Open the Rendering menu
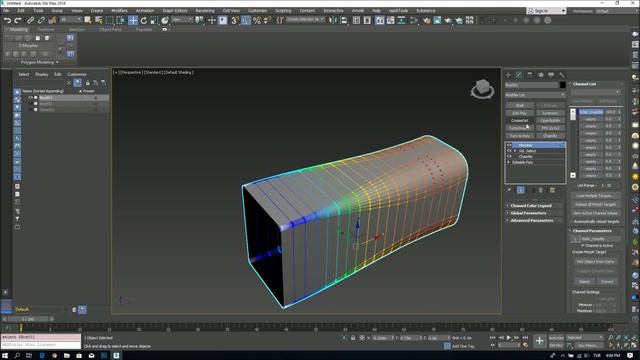The height and width of the screenshot is (360, 640). point(204,11)
